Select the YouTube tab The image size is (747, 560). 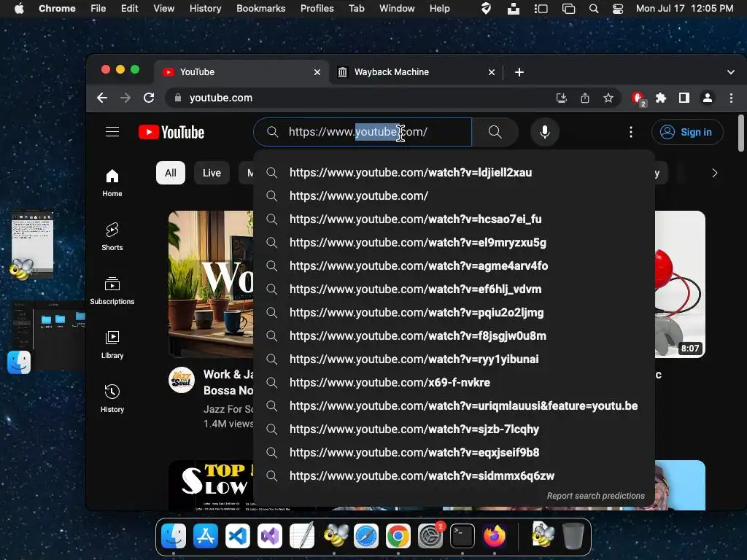point(241,72)
